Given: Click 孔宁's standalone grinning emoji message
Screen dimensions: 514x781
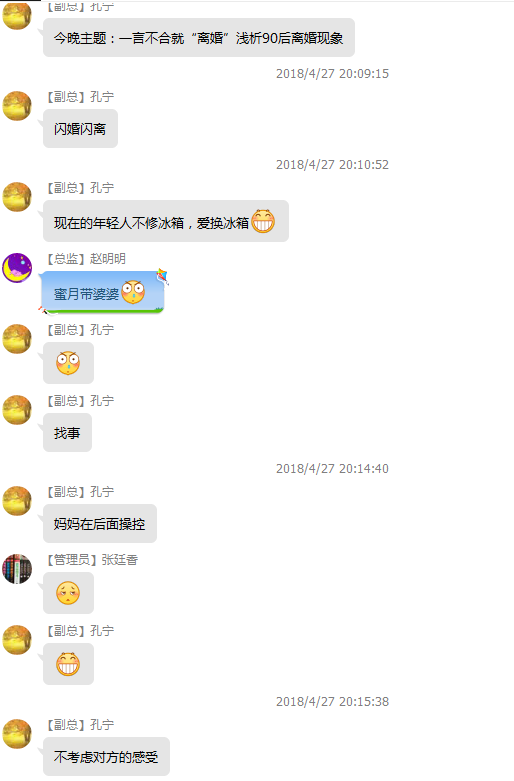Looking at the screenshot, I should (x=68, y=664).
